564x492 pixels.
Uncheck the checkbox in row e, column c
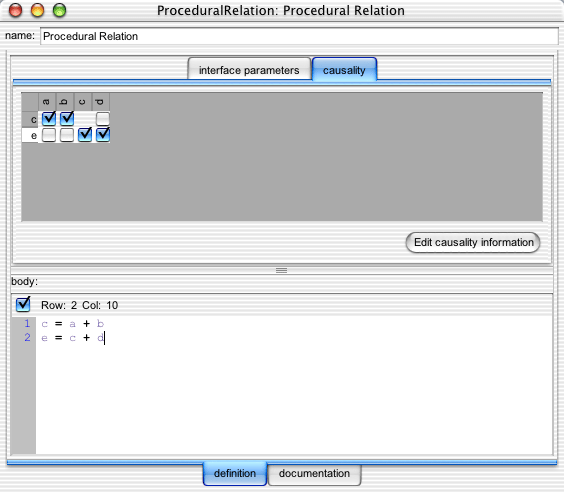pyautogui.click(x=85, y=135)
